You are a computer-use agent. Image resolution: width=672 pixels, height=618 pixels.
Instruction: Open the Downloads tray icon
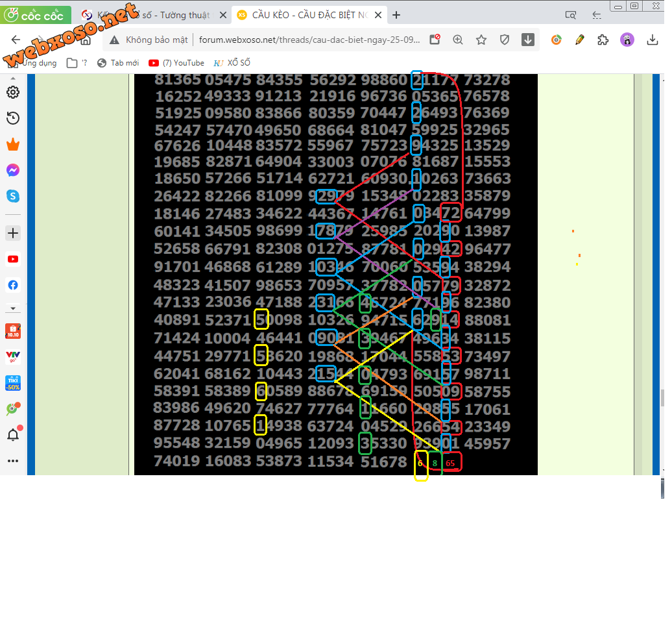click(x=653, y=40)
